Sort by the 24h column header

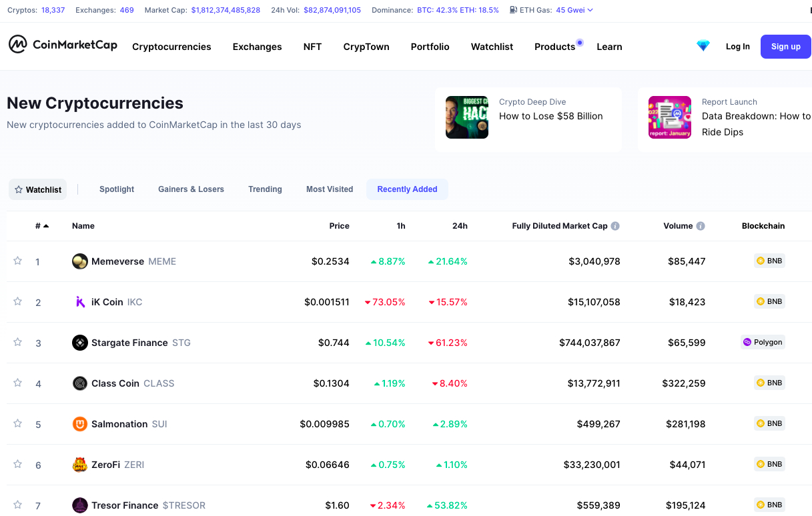coord(460,226)
